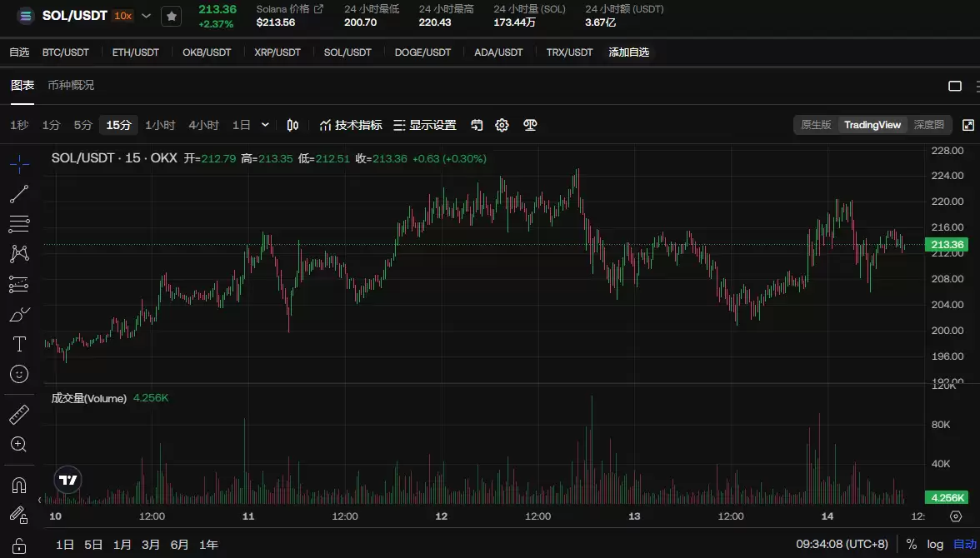Toggle percent scale on price axis

click(911, 545)
